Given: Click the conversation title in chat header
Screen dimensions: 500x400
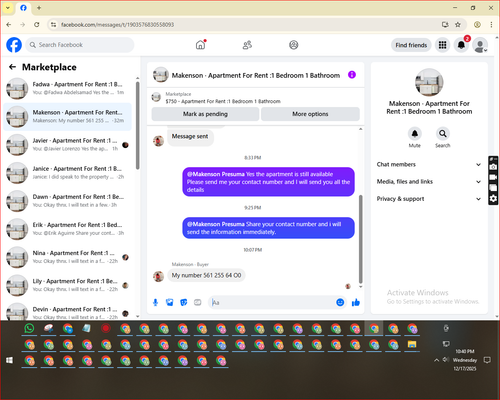Looking at the screenshot, I should (x=256, y=75).
